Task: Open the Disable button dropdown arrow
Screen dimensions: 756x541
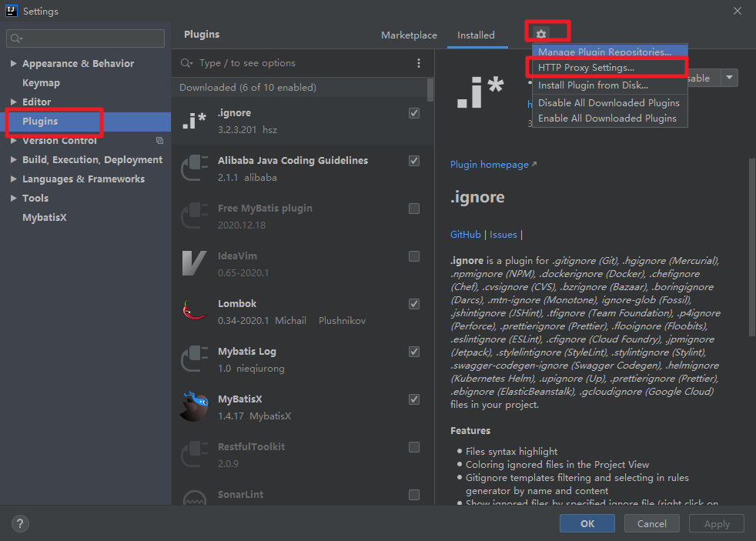Action: 730,78
